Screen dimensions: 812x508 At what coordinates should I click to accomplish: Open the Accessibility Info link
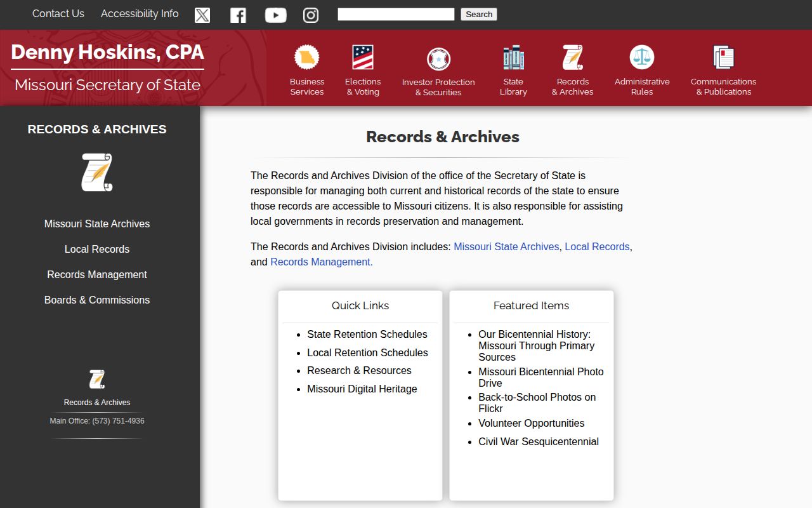[x=140, y=13]
